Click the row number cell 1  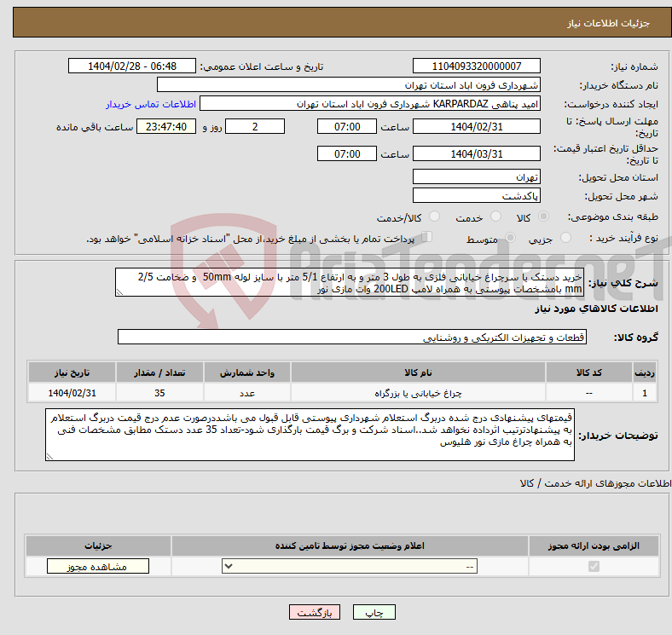645,393
